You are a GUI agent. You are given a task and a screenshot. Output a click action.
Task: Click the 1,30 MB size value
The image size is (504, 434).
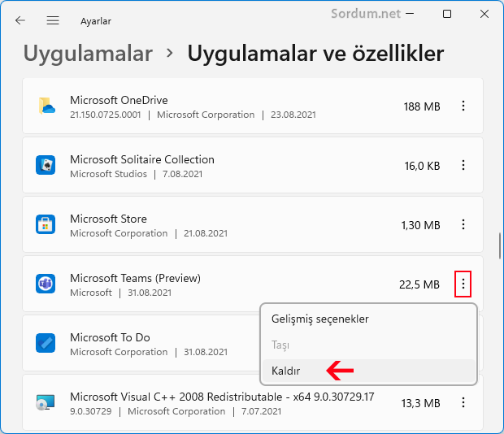pos(420,225)
